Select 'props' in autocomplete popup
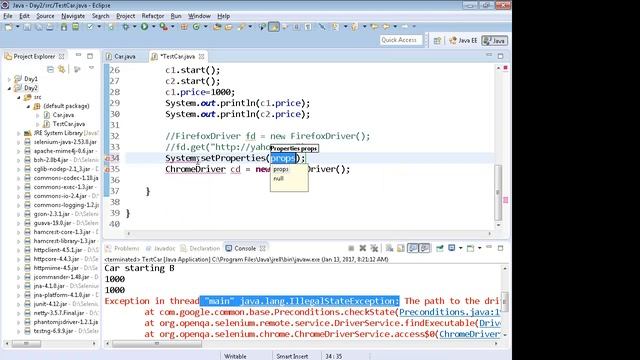The height and width of the screenshot is (360, 640). coord(281,169)
